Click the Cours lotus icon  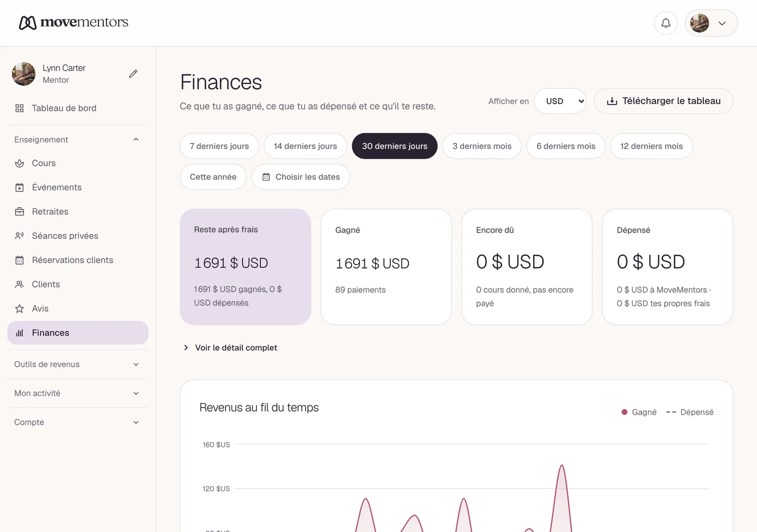pyautogui.click(x=19, y=163)
